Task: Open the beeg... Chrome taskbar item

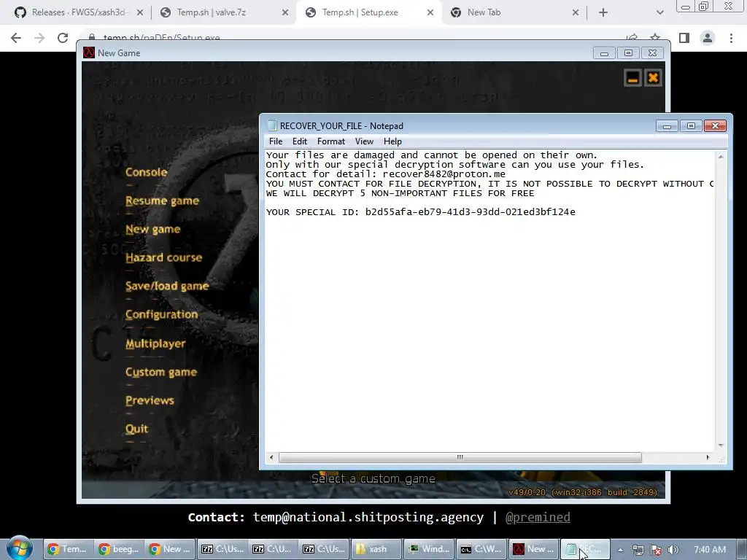Action: tap(119, 549)
